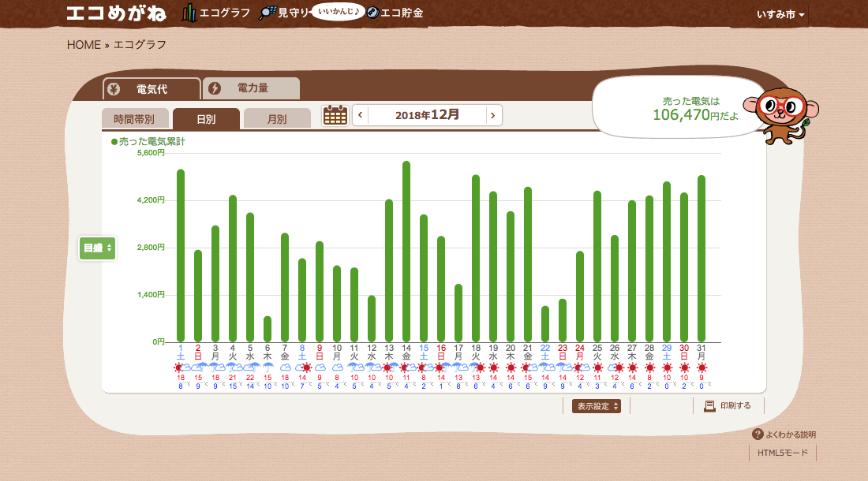Click the エコグラフ bar chart icon
Screen dimensions: 868x481
(189, 13)
